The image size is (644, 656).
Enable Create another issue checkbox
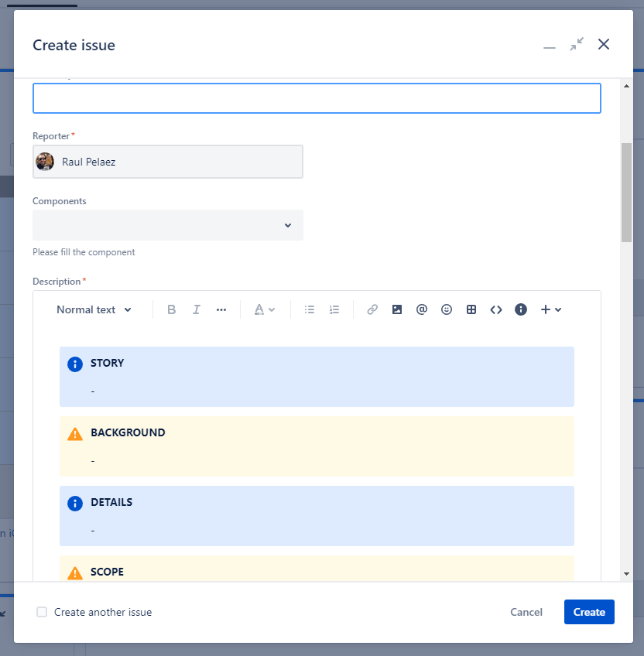(x=42, y=612)
